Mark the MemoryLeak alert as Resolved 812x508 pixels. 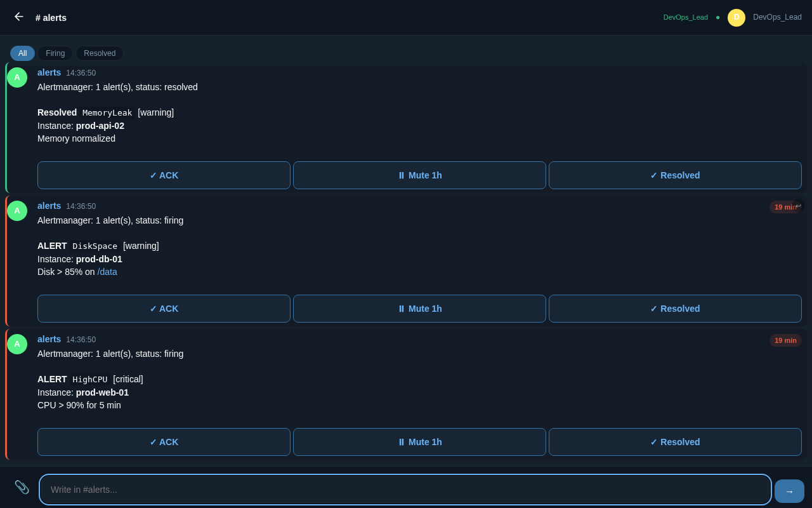click(x=675, y=175)
